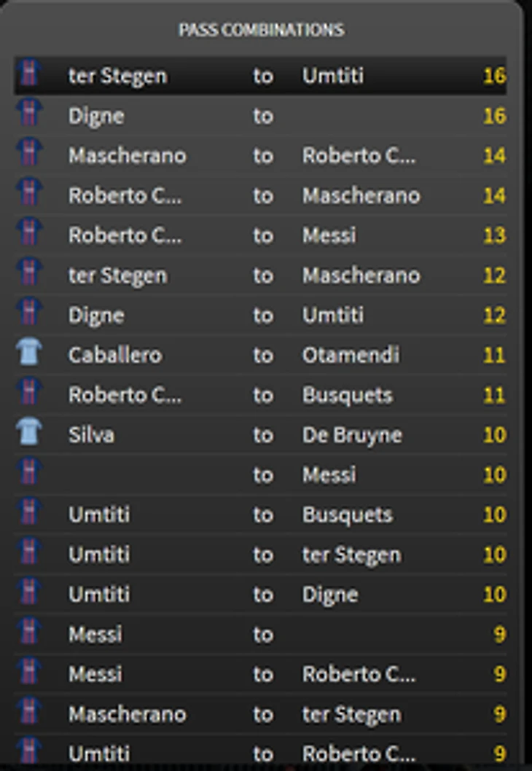Choose the Digne to Umtiti combination

(260, 316)
